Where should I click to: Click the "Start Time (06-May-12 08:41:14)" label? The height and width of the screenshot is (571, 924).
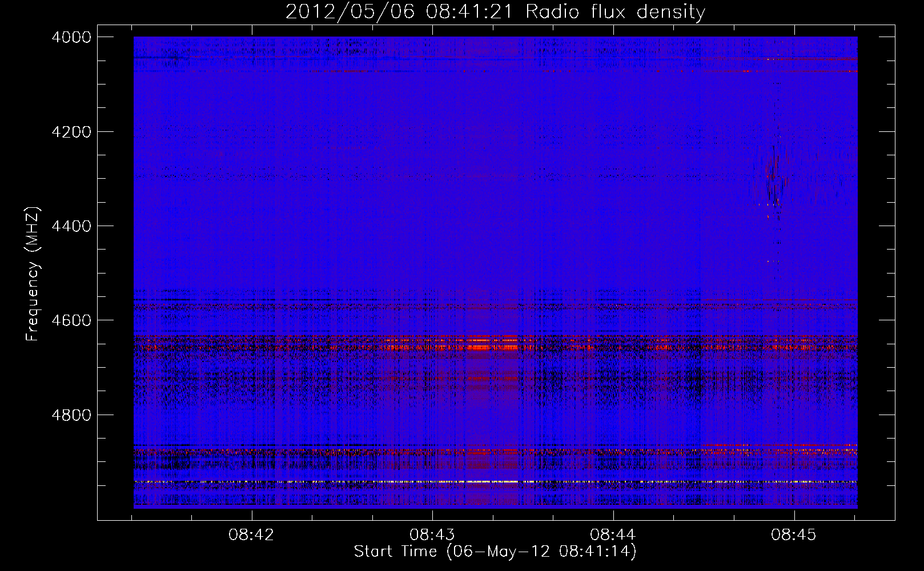495,552
